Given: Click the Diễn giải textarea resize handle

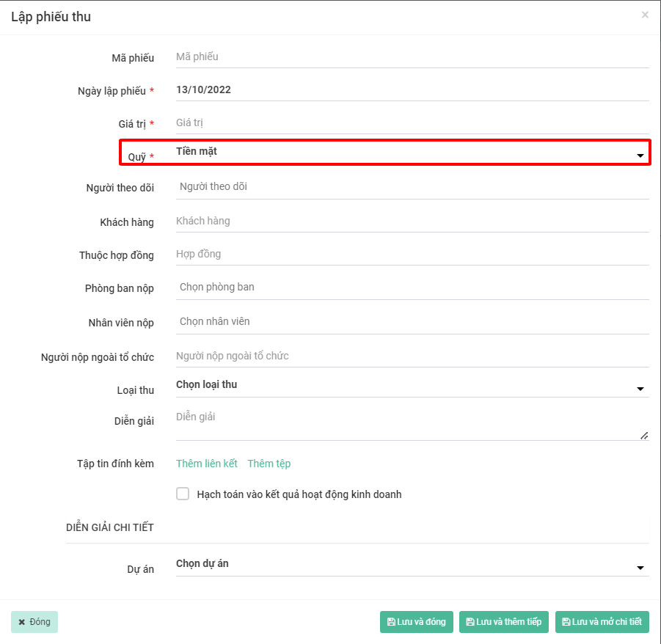Looking at the screenshot, I should [x=643, y=435].
